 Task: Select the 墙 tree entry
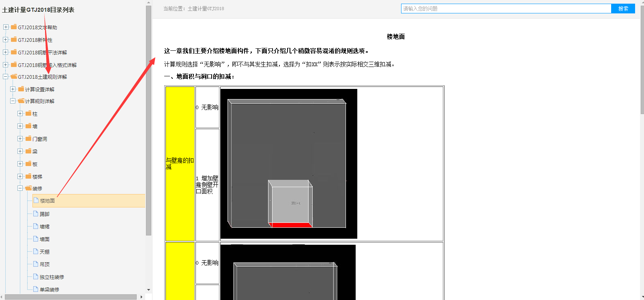(35, 126)
